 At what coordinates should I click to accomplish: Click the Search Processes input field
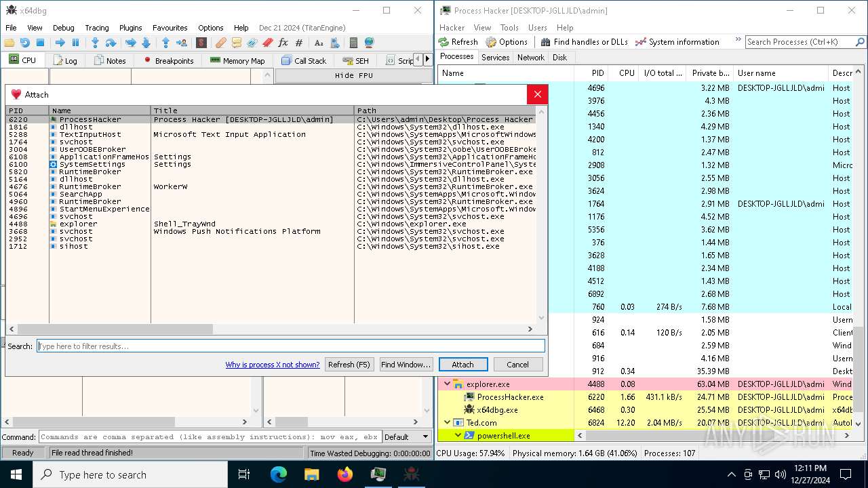pos(806,42)
